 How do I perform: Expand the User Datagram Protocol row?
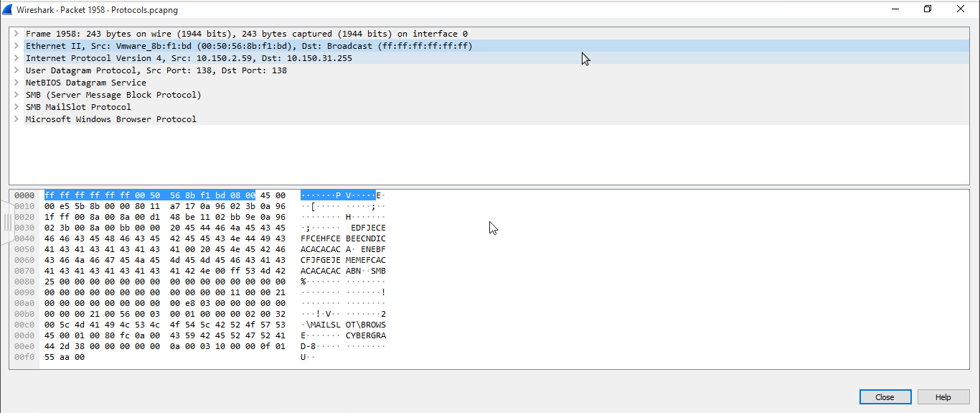[16, 70]
